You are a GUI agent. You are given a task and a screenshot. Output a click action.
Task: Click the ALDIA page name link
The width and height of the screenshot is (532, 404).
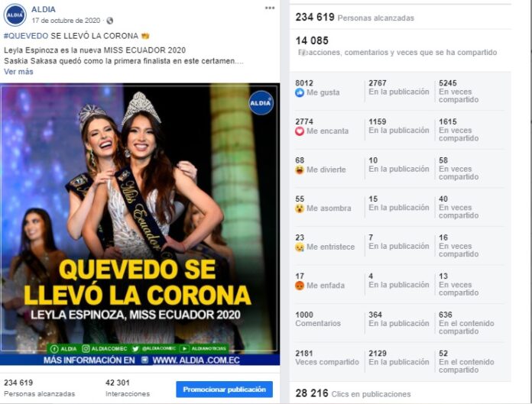44,9
